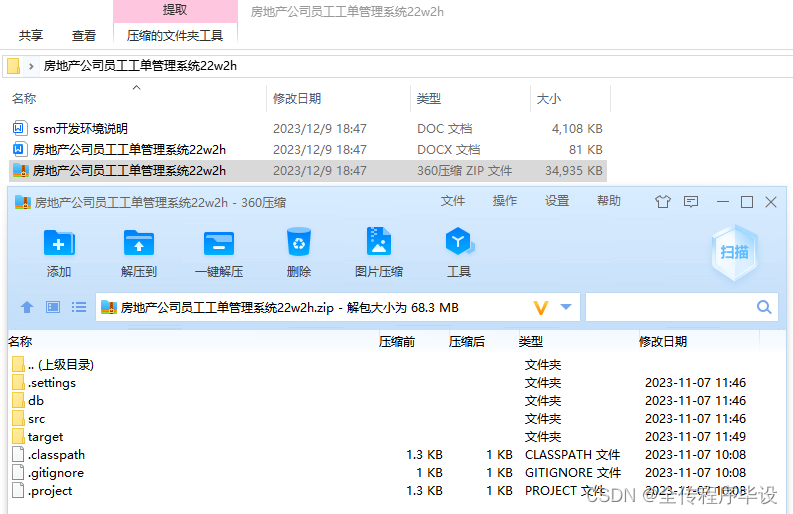
Task: Select the ssm开发环境说明 file name
Action: pyautogui.click(x=80, y=128)
